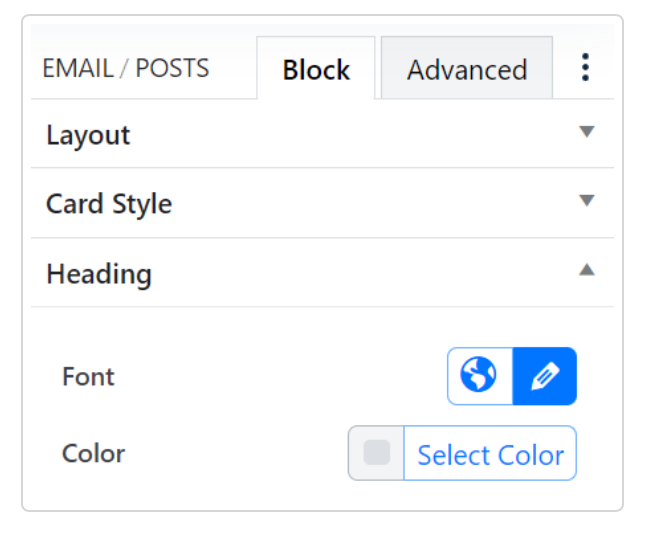Screen dimensions: 648x534
Task: Click the Font label text
Action: pyautogui.click(x=88, y=377)
